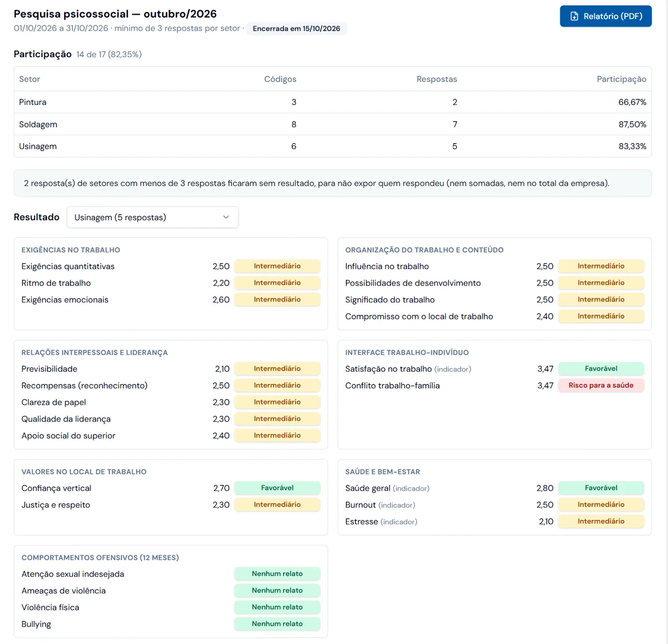Click the Intermediário badge for Estresse
This screenshot has height=644, width=668.
click(x=601, y=521)
